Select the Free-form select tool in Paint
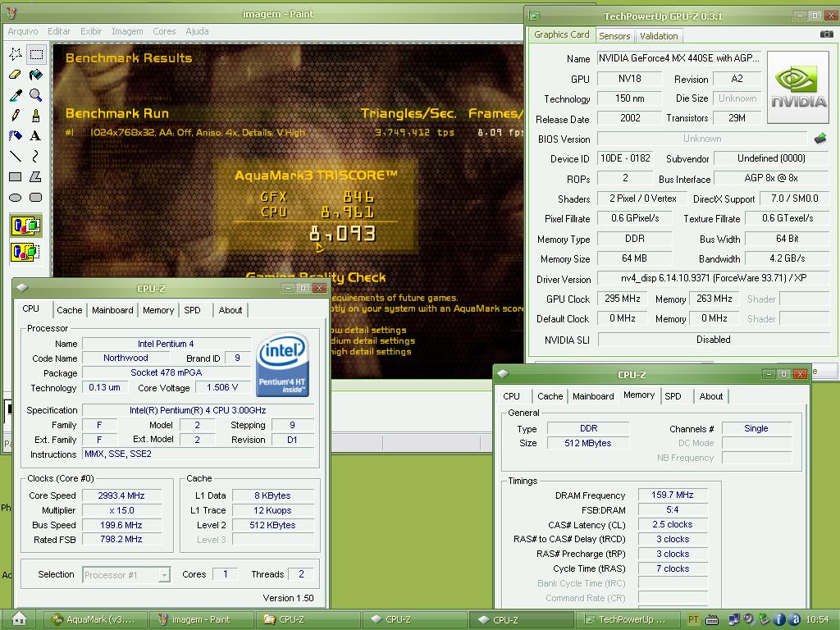The width and height of the screenshot is (840, 630). coord(16,54)
